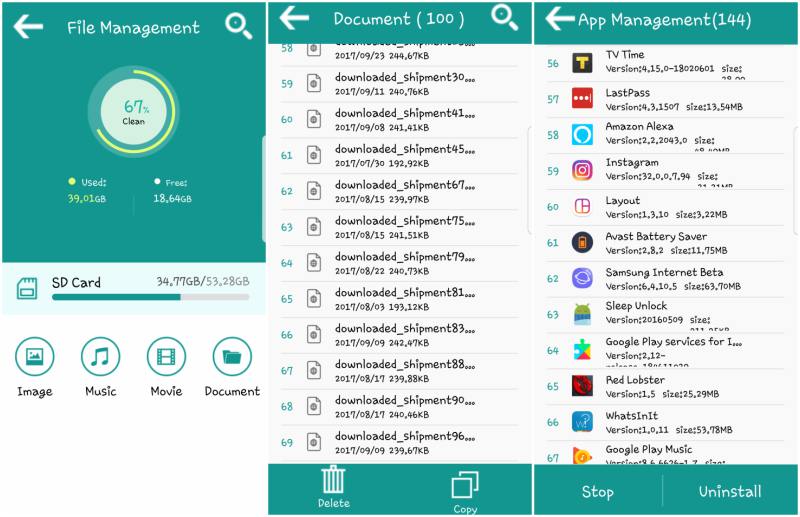
Task: Tap file icon of document 60
Action: point(314,119)
